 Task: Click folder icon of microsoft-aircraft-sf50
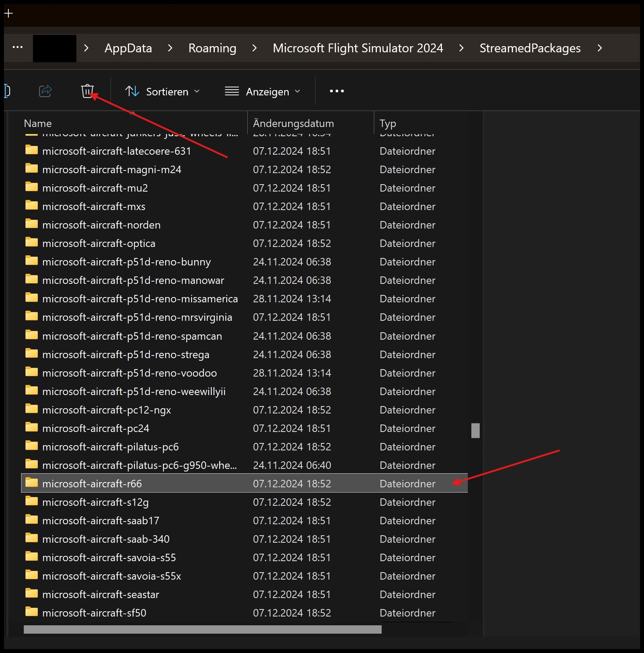coord(32,612)
